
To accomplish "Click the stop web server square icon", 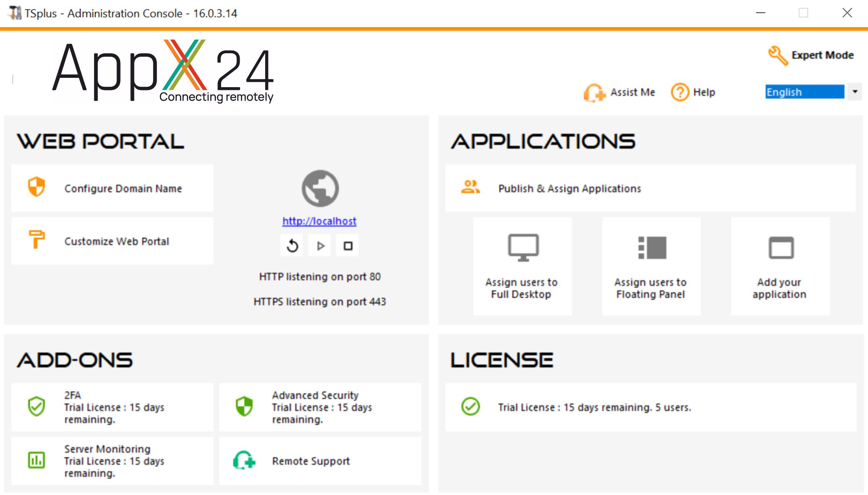I will click(348, 246).
